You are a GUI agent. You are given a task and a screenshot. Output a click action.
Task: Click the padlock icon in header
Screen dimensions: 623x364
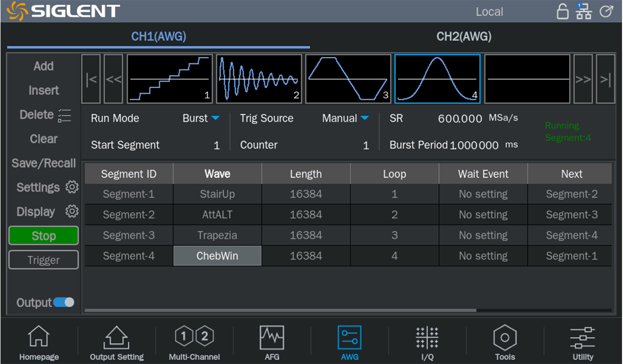pyautogui.click(x=563, y=11)
